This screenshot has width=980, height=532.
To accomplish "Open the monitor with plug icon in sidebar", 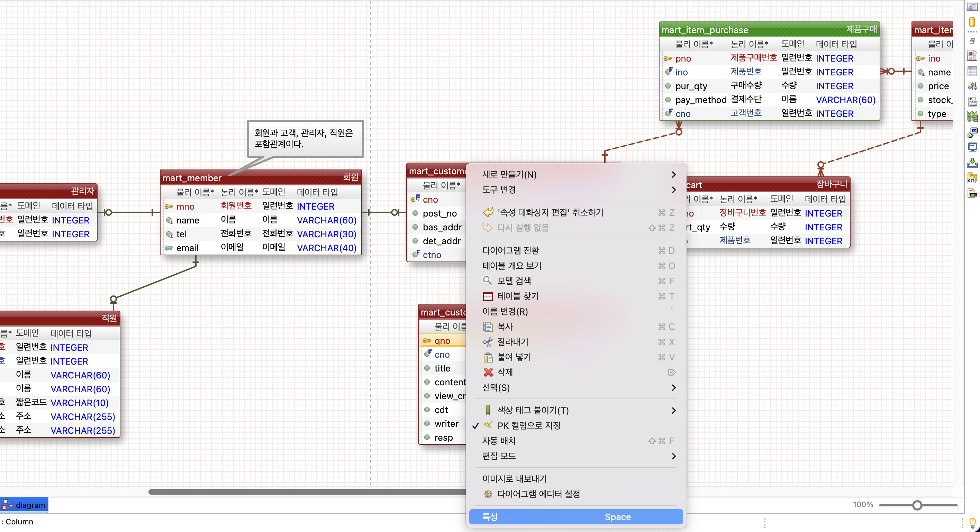I will coord(972,132).
